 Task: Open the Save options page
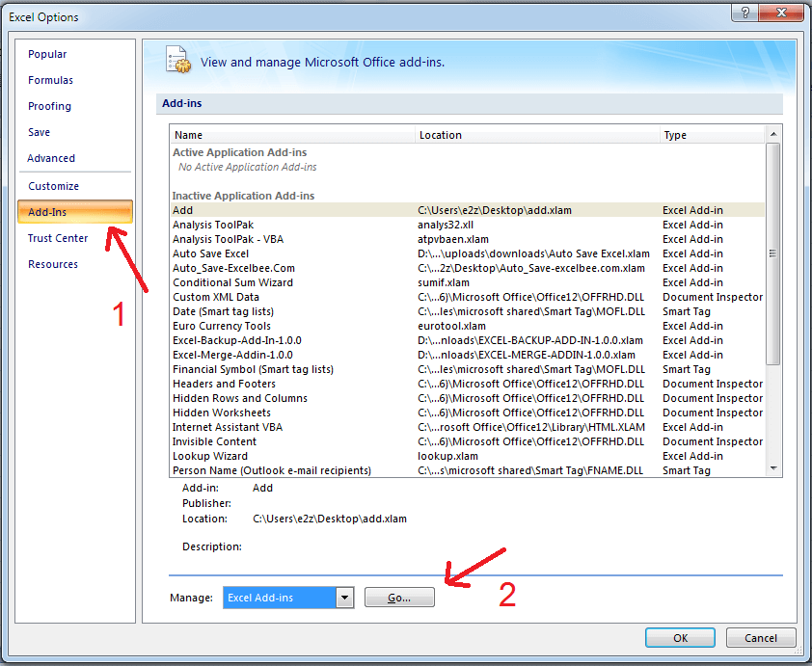(39, 132)
